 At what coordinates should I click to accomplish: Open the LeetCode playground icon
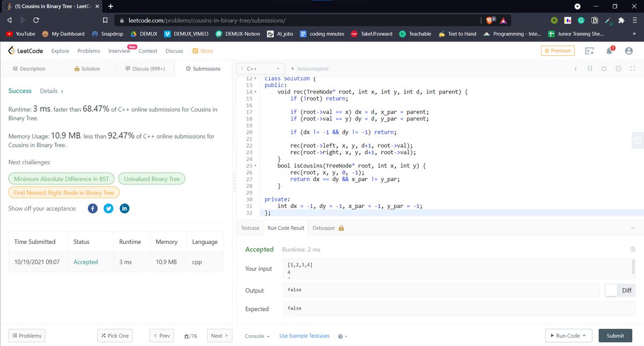click(x=589, y=51)
